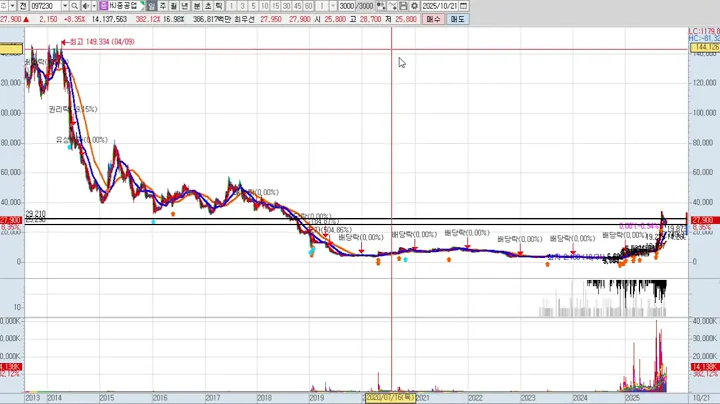The width and height of the screenshot is (720, 404).
Task: Click the 40,000K volume axis label
Action: click(704, 321)
